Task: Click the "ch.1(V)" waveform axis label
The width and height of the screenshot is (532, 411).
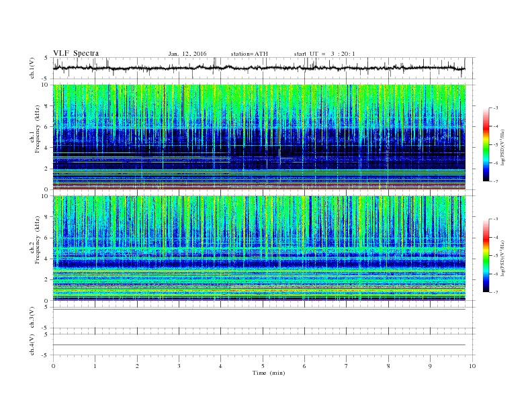Action: [x=32, y=68]
